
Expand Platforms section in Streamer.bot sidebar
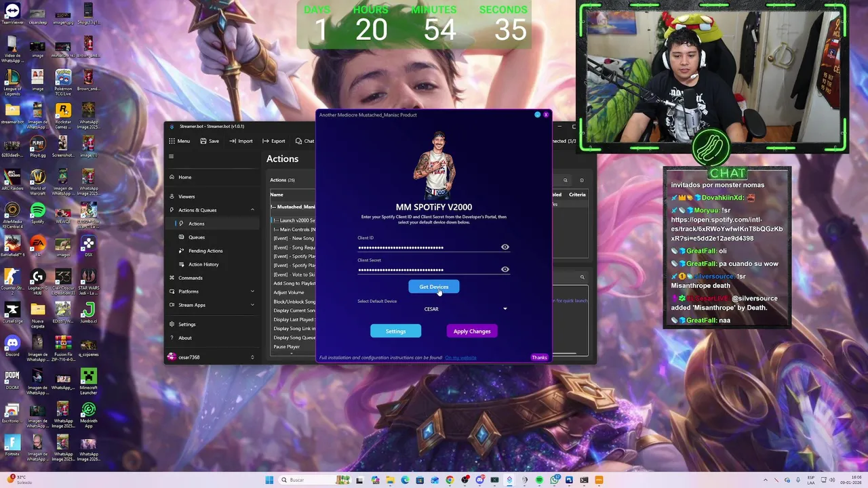coord(252,291)
